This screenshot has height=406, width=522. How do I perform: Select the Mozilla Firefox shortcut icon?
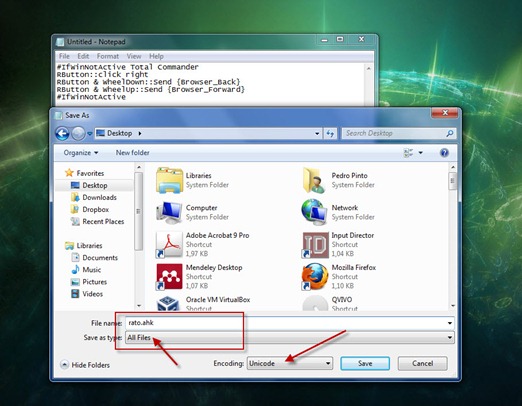click(315, 277)
